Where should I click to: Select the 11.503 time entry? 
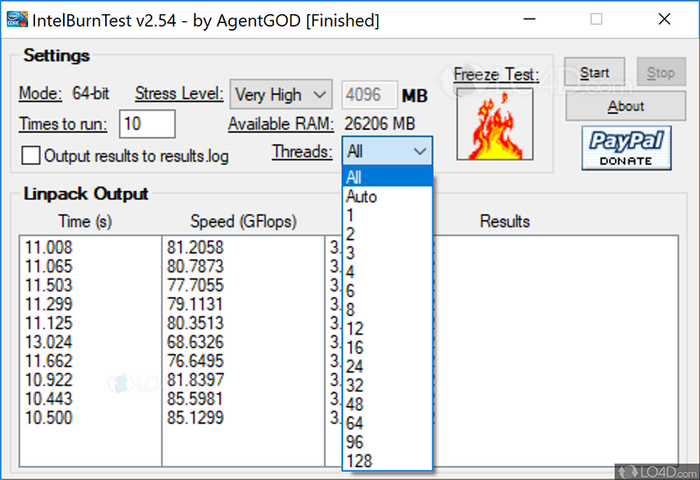(48, 285)
